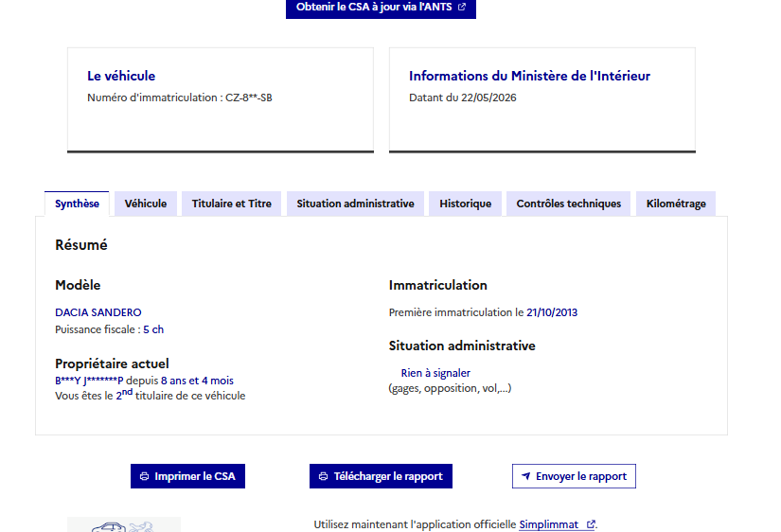Click the Immatriculation heading in summary
Viewport: 781px width, 532px height.
[437, 285]
